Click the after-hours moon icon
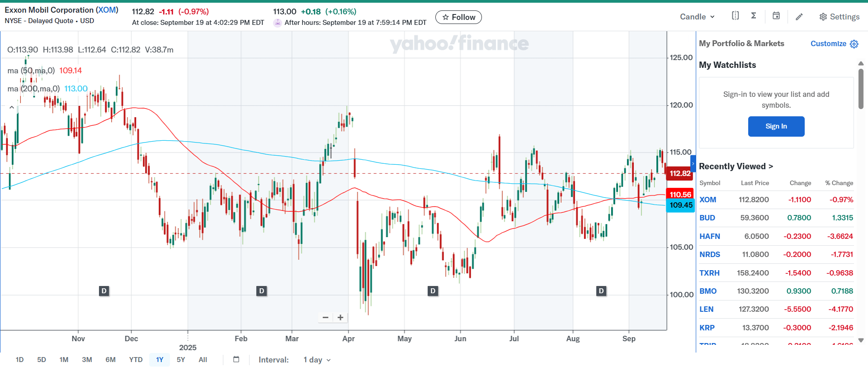 coord(278,23)
